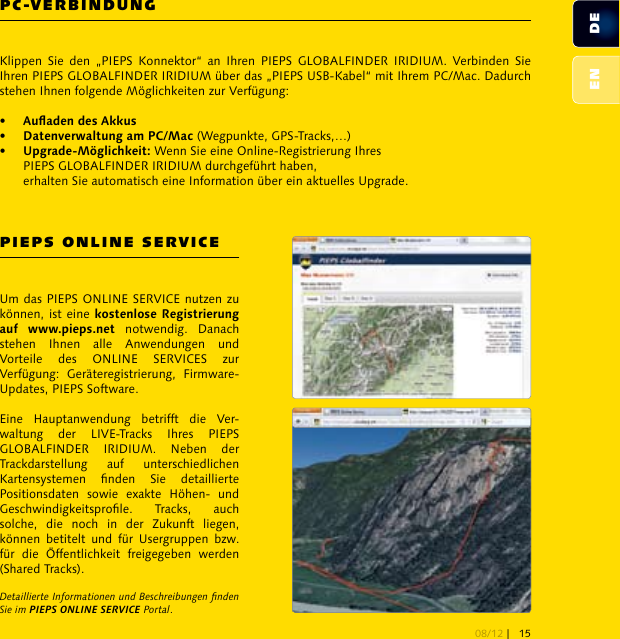The width and height of the screenshot is (620, 639).
Task: Click the word 'LIVE-Tracks'
Action: pyautogui.click(x=121, y=434)
